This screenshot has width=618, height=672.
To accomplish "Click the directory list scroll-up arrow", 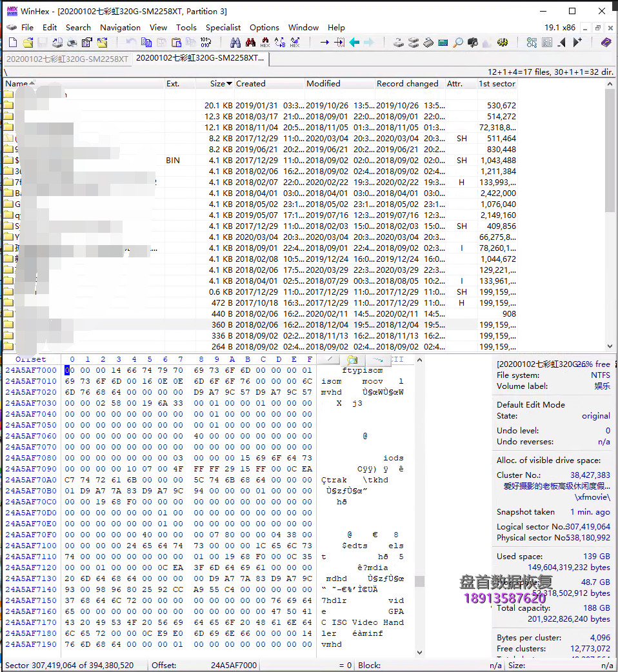I will click(x=610, y=84).
